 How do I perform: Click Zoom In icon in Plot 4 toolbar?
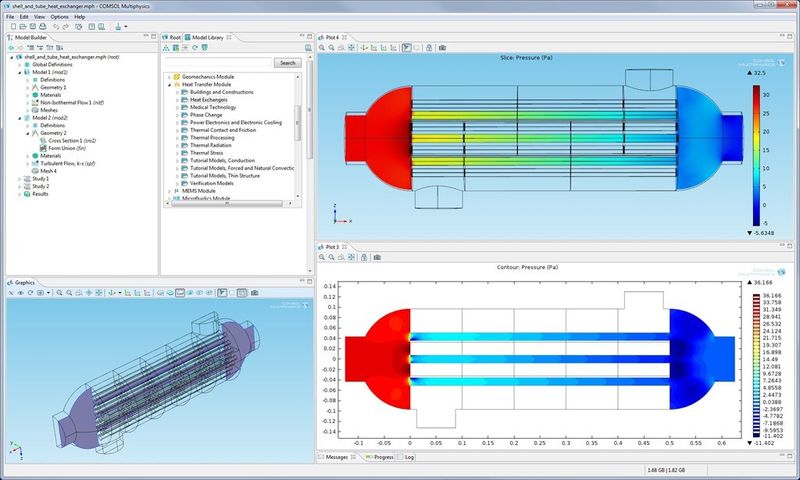(322, 47)
